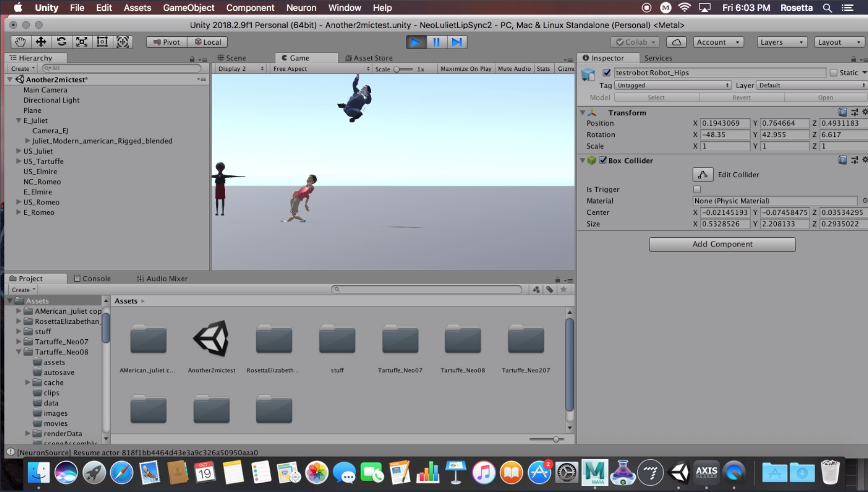Open Box Collider settings gear
This screenshot has width=868, height=492.
[x=864, y=160]
